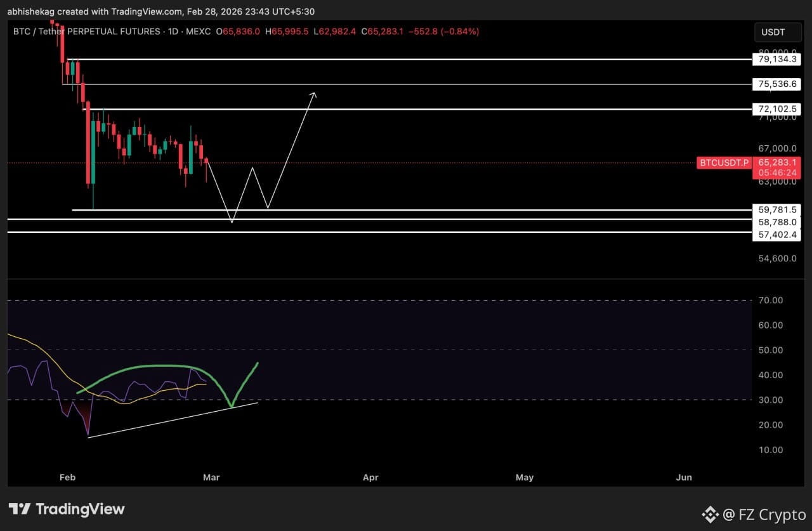The image size is (812, 531).
Task: Click the 58,788.0 price level label
Action: click(777, 222)
